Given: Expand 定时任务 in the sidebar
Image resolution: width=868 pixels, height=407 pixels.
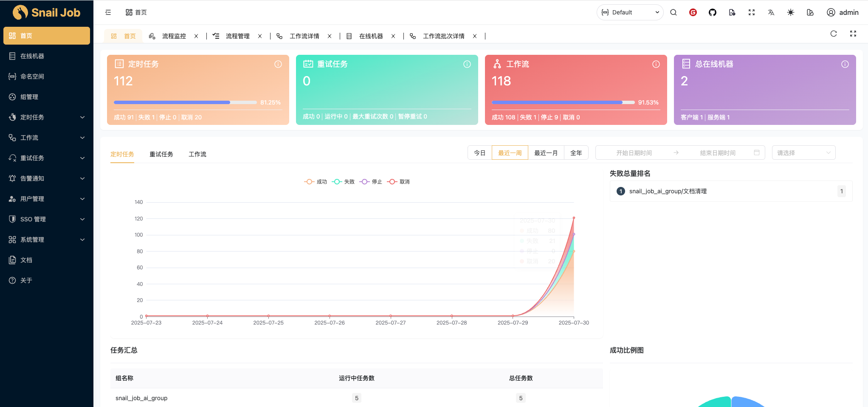Looking at the screenshot, I should tap(47, 117).
